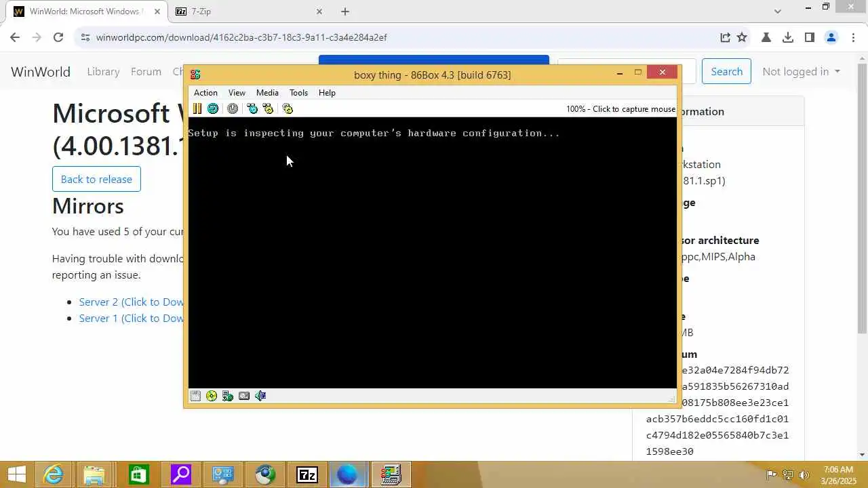Open the View menu in 86Box
Viewport: 868px width, 488px height.
pos(237,93)
